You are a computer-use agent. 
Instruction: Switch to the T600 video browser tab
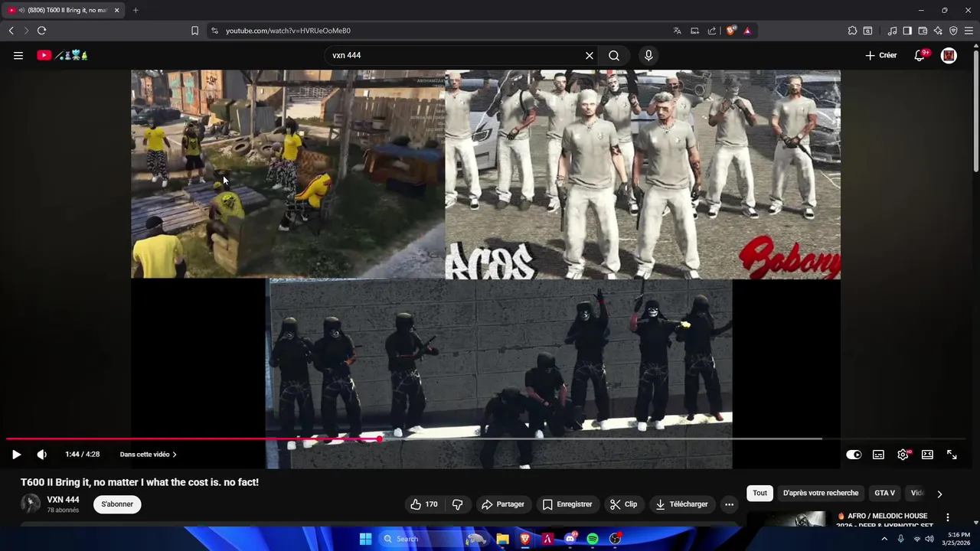63,10
